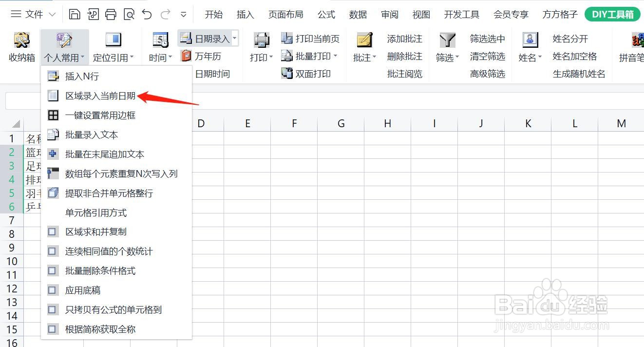Image resolution: width=644 pixels, height=347 pixels.
Task: Click the 高级筛选 command
Action: (487, 73)
